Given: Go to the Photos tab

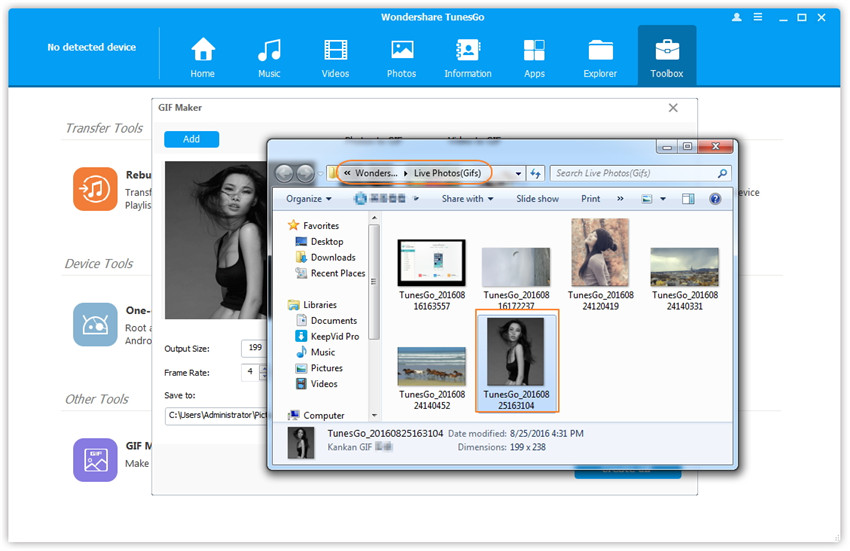Looking at the screenshot, I should point(401,57).
